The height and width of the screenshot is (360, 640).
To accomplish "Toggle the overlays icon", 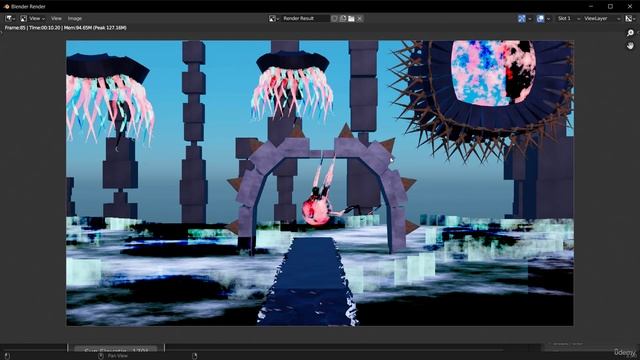I will click(x=540, y=18).
